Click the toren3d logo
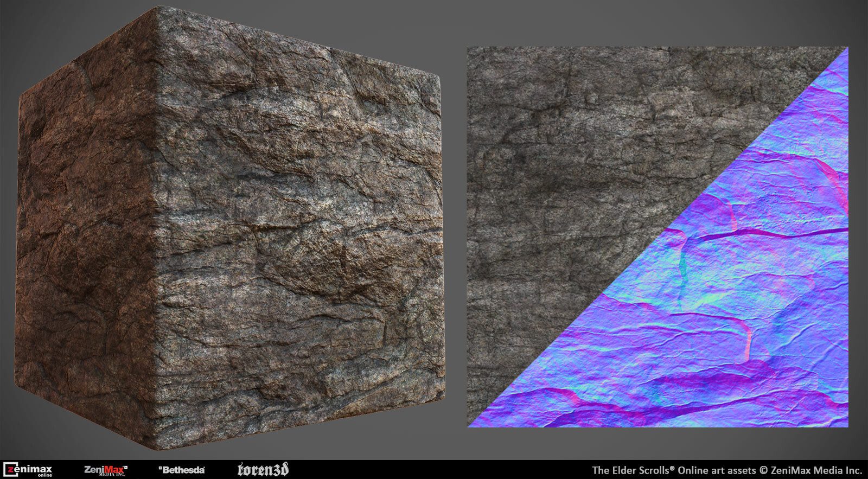The height and width of the screenshot is (479, 868). (x=263, y=470)
